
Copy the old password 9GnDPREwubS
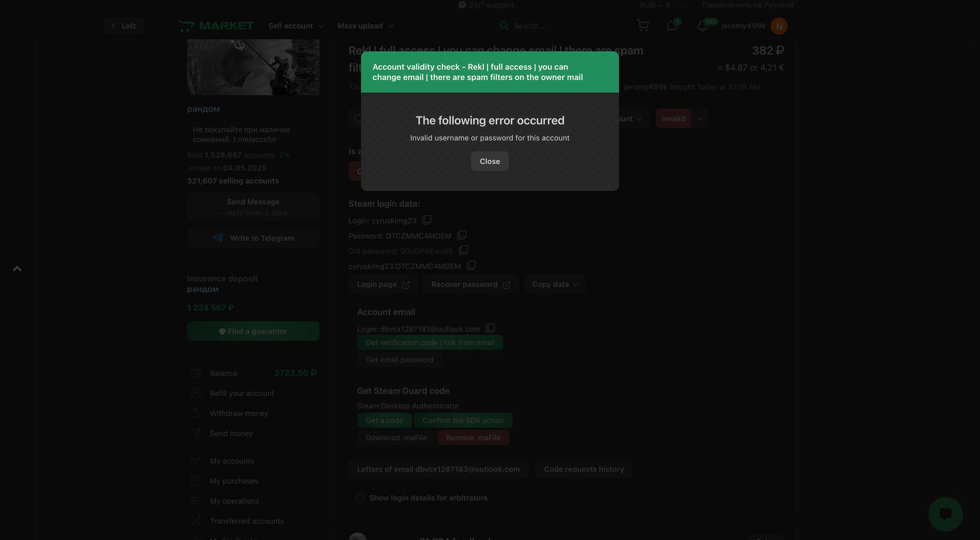click(463, 251)
